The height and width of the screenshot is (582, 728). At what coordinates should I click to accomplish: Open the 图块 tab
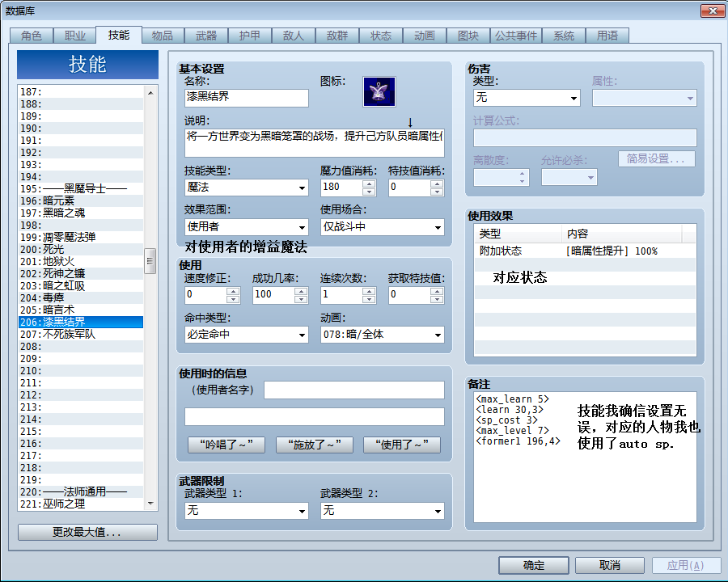tap(468, 36)
